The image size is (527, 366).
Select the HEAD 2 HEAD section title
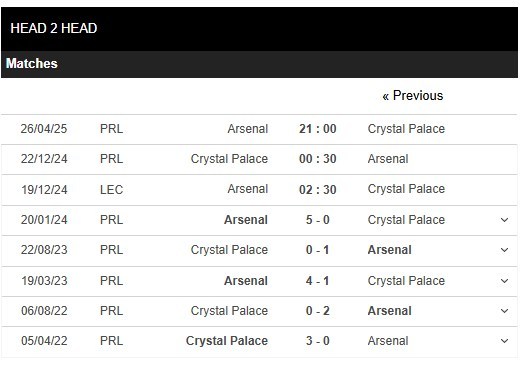coord(54,28)
